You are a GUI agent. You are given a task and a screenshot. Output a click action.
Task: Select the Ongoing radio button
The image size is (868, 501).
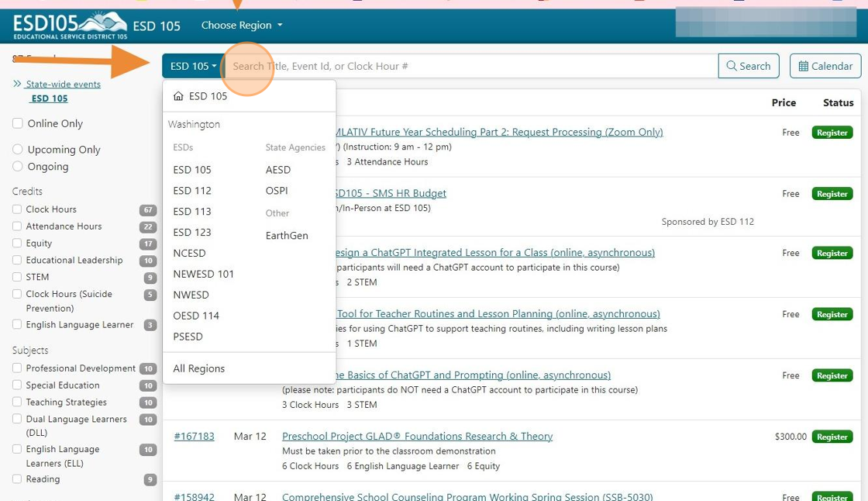[x=18, y=166]
